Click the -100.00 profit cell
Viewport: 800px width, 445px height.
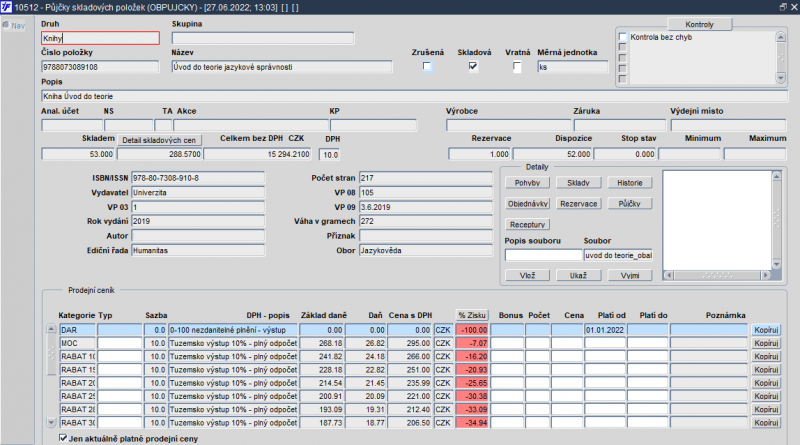(472, 330)
